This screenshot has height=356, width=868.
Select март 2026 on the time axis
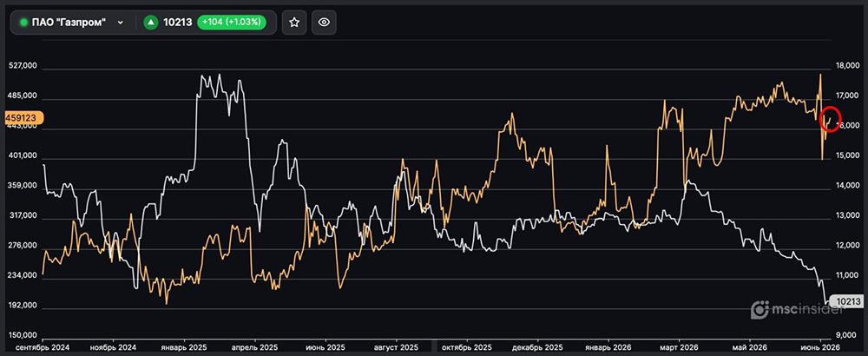click(x=680, y=347)
